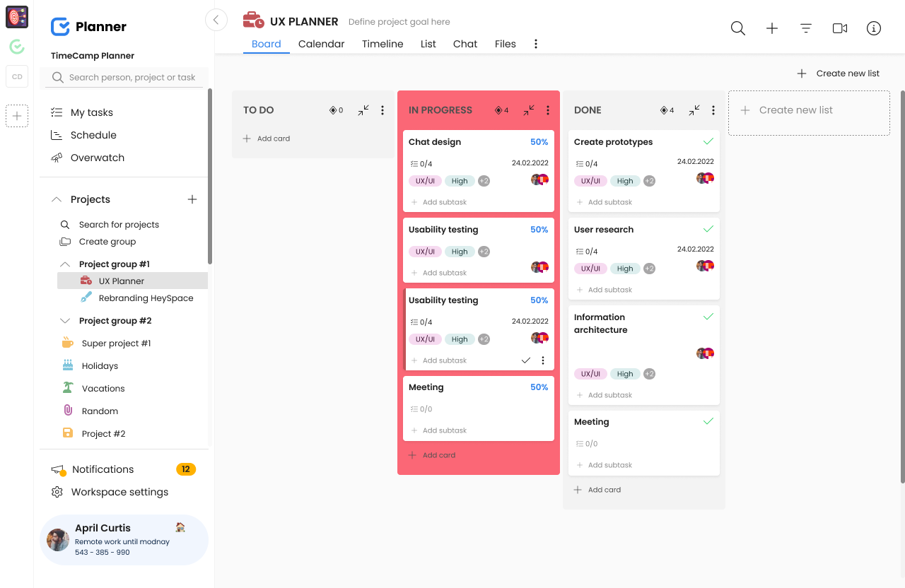
Task: Open project info icon
Action: click(874, 28)
